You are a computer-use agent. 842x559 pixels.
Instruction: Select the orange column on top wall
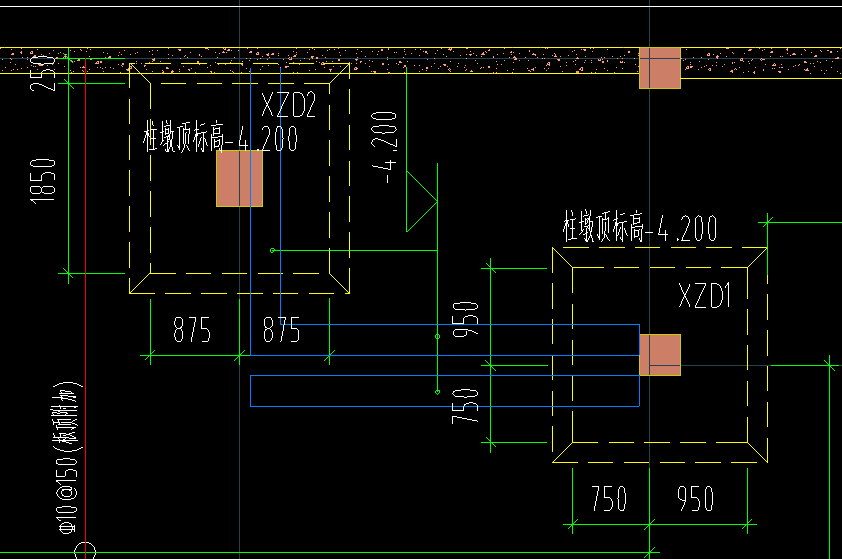tap(660, 68)
